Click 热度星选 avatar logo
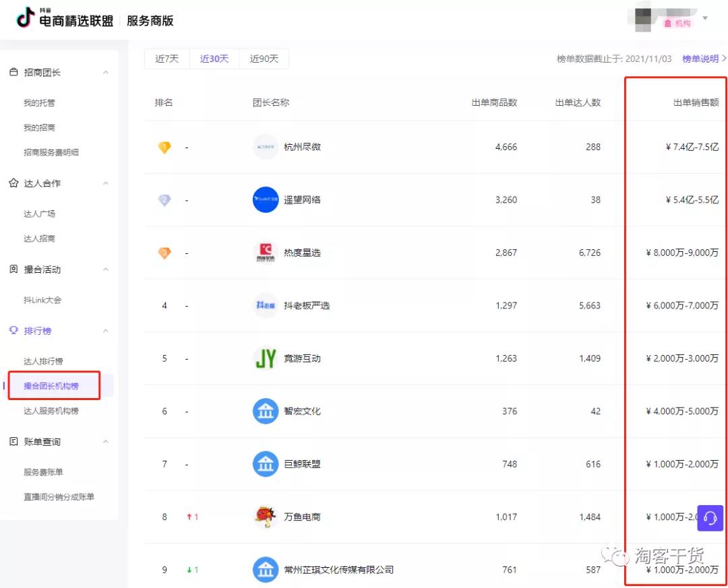 (x=266, y=253)
